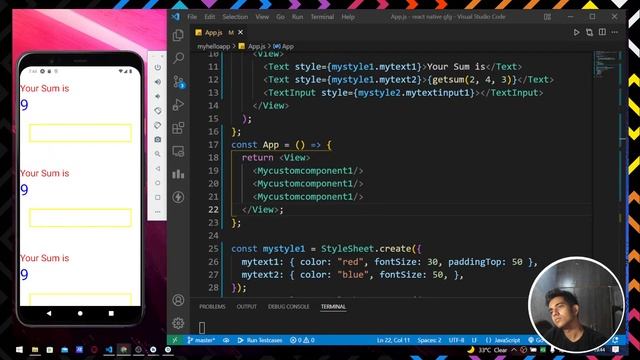Open the View menu

tap(262, 17)
